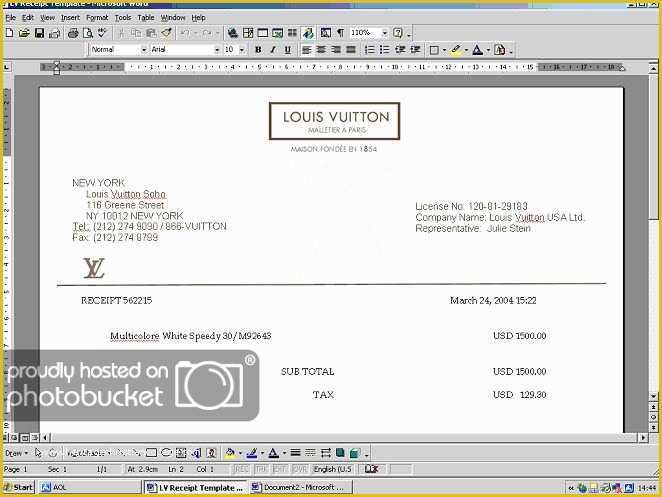Click the Columns icon
Image resolution: width=662 pixels, height=497 pixels.
coord(292,33)
